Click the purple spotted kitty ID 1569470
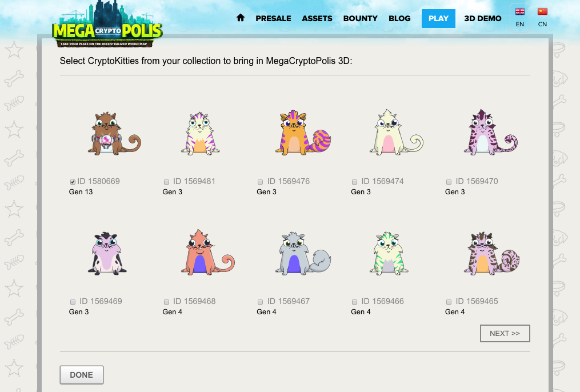Screen dimensions: 580x392 (x=490, y=132)
